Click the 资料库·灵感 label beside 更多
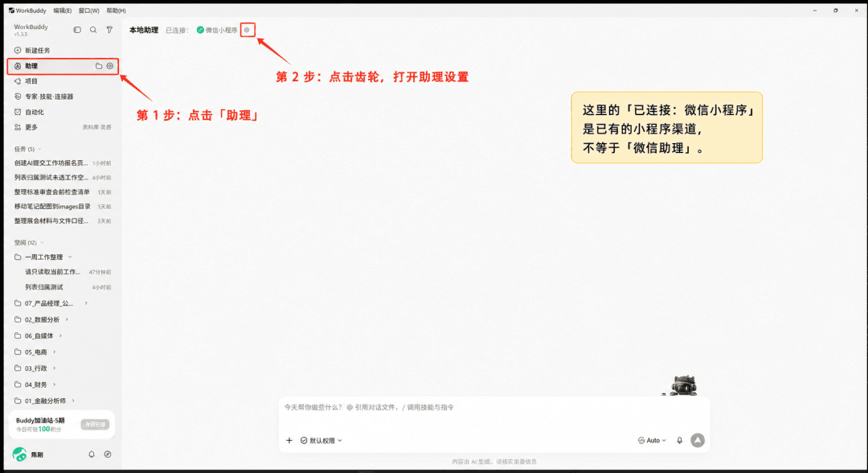 tap(97, 127)
